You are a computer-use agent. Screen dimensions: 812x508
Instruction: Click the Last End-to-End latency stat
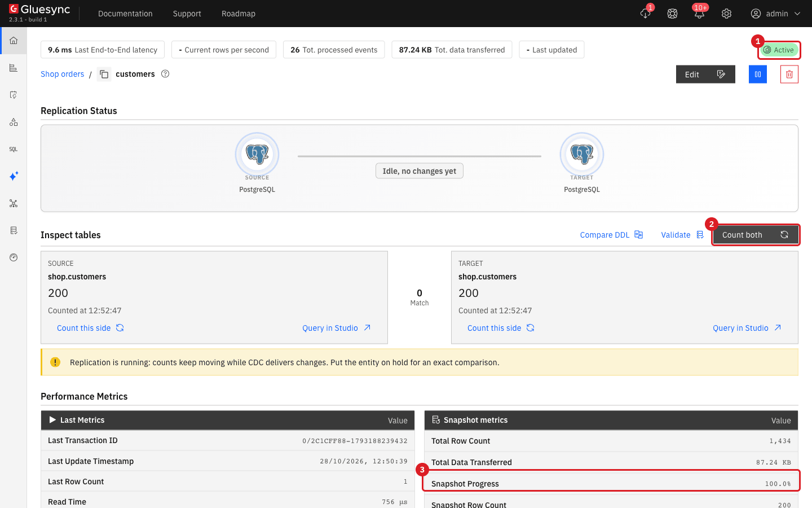[103, 50]
